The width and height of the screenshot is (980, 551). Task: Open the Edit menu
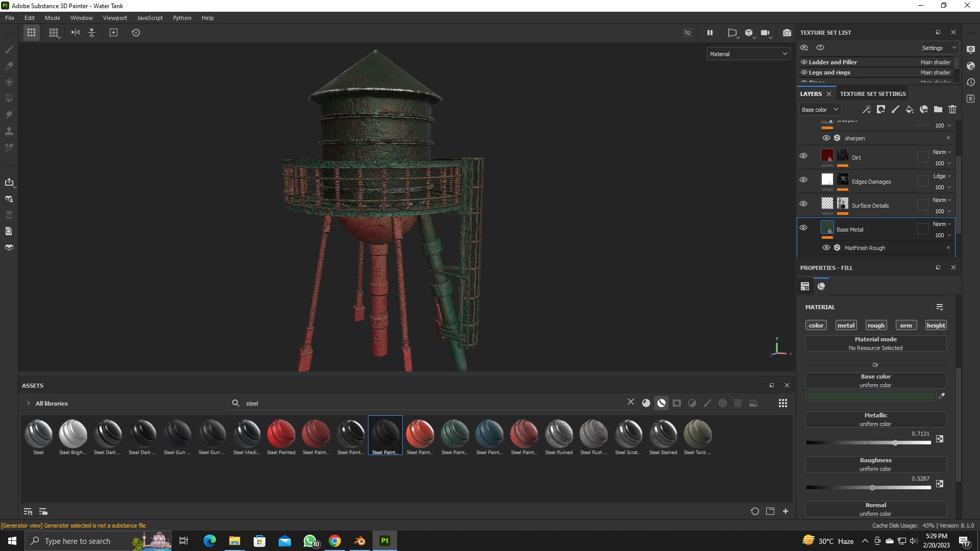click(30, 18)
